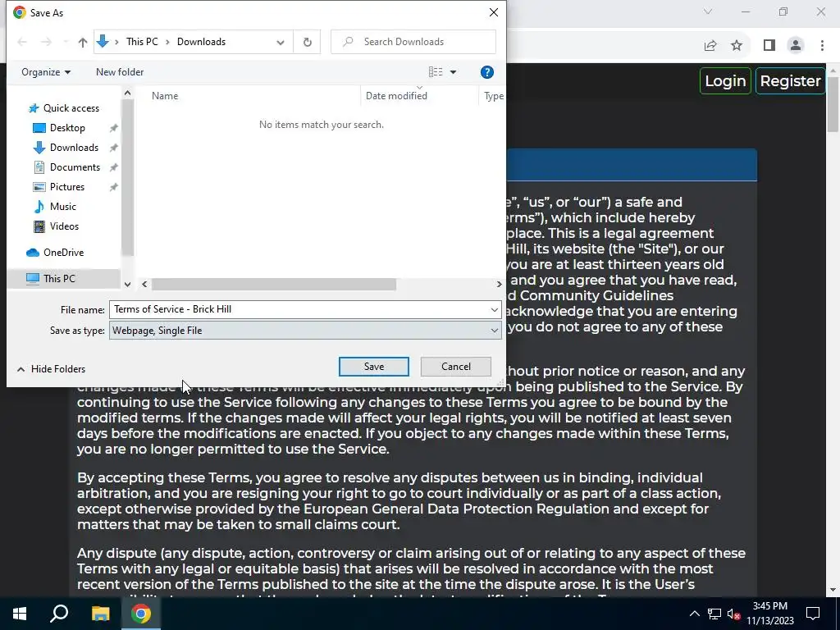The height and width of the screenshot is (630, 840).
Task: Open Chrome three-dot menu
Action: (822, 46)
